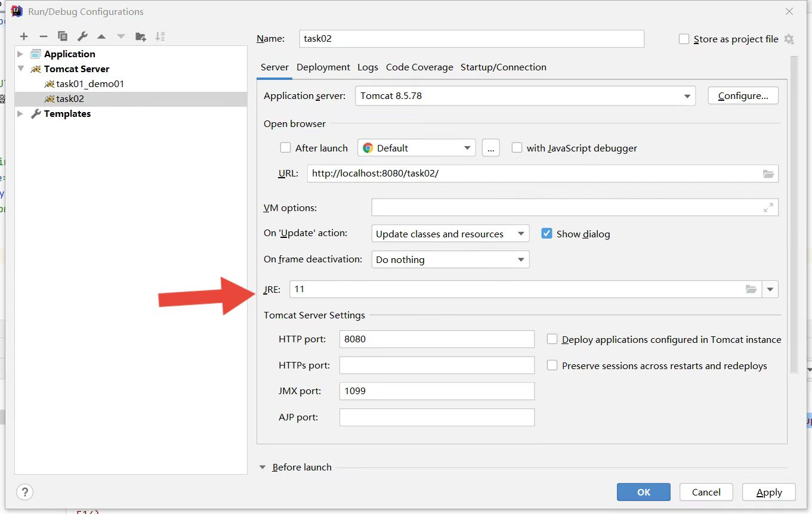Click Chrome icon in browser dropdown
Screen dimensions: 812x514
coord(368,148)
